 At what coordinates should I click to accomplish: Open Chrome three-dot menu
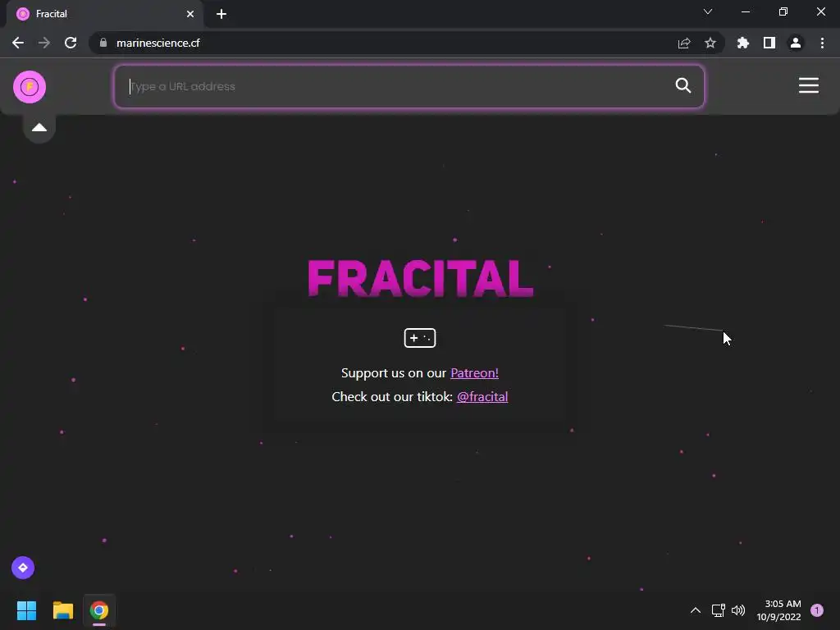click(822, 43)
